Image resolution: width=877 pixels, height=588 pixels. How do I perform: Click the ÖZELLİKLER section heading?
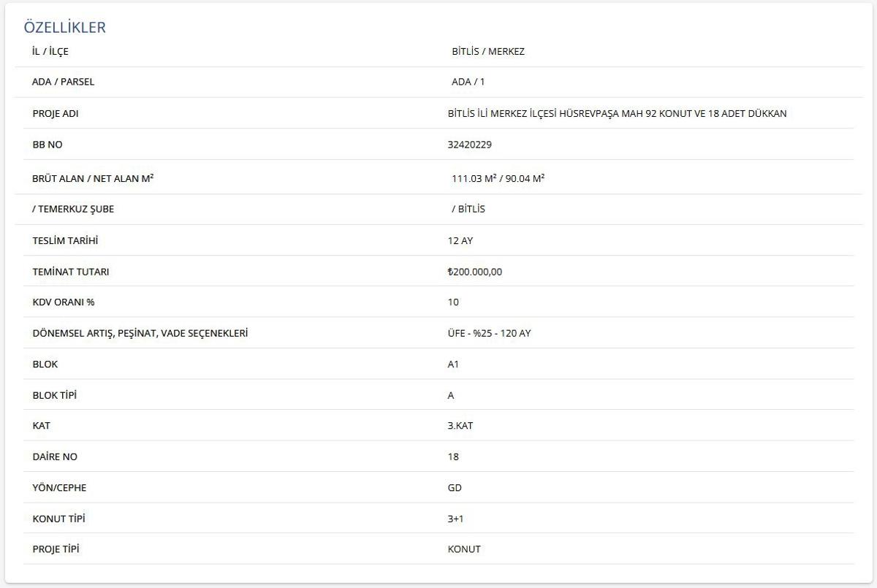tap(65, 28)
